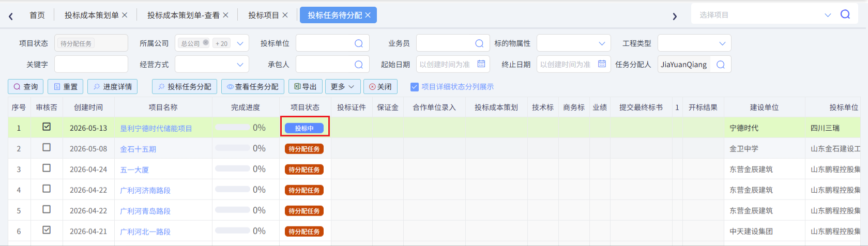The width and height of the screenshot is (868, 246).
Task: Switch to the 投标成本策划单 tab
Action: point(92,16)
